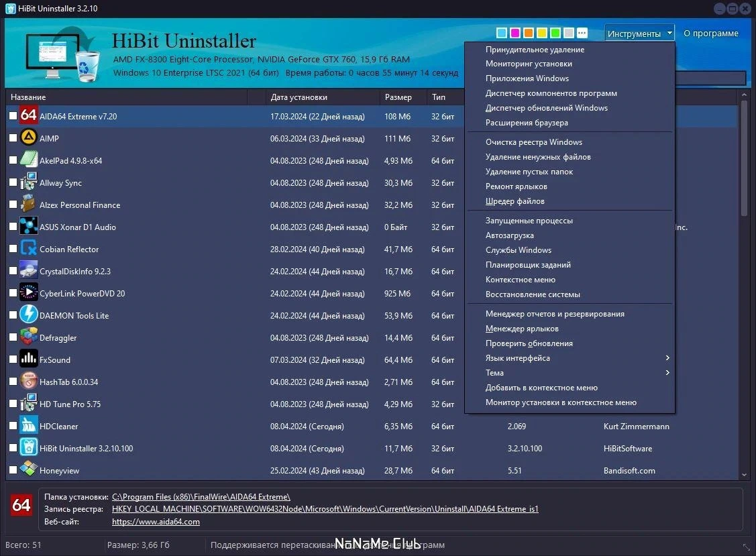Screen dimensions: 756x556
Task: Open the https://www.aida64.com link
Action: click(x=156, y=522)
